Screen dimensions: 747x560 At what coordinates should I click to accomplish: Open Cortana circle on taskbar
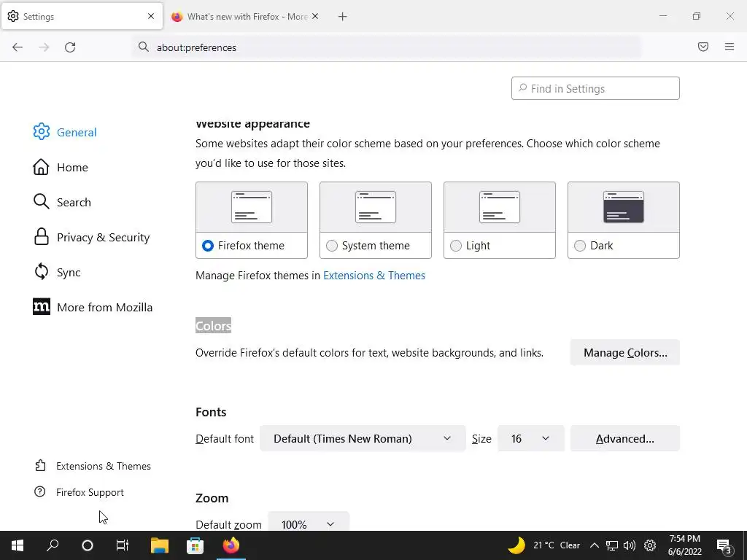88,545
